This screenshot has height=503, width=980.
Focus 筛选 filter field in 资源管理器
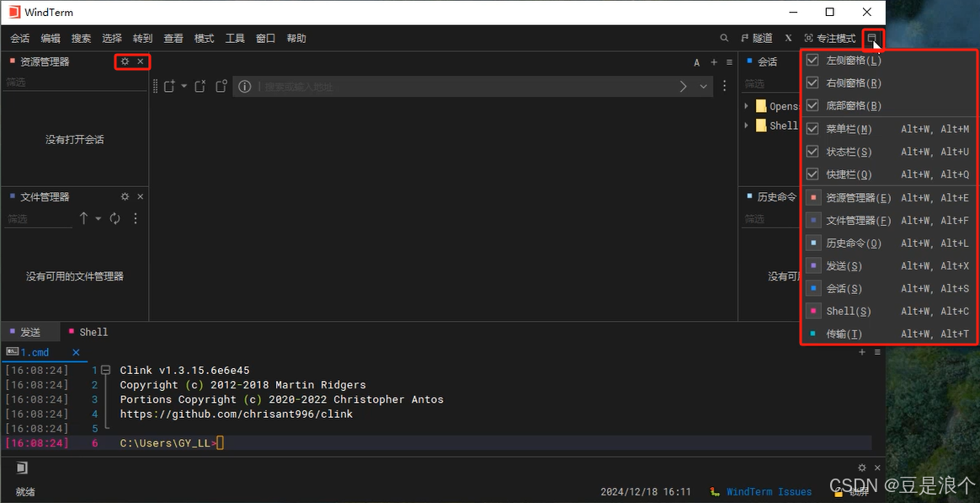click(74, 82)
